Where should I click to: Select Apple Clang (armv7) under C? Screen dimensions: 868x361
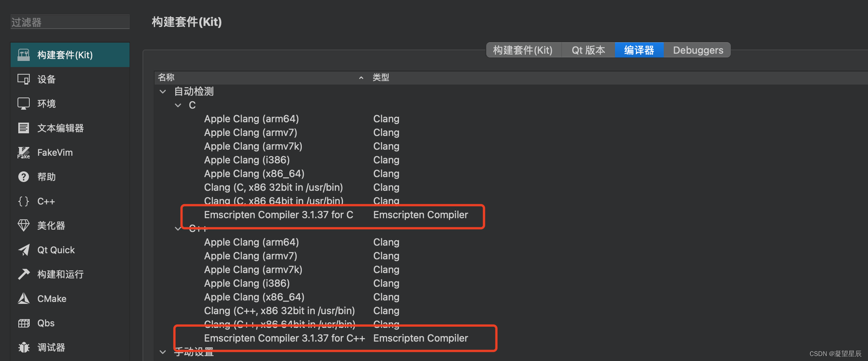tap(250, 133)
